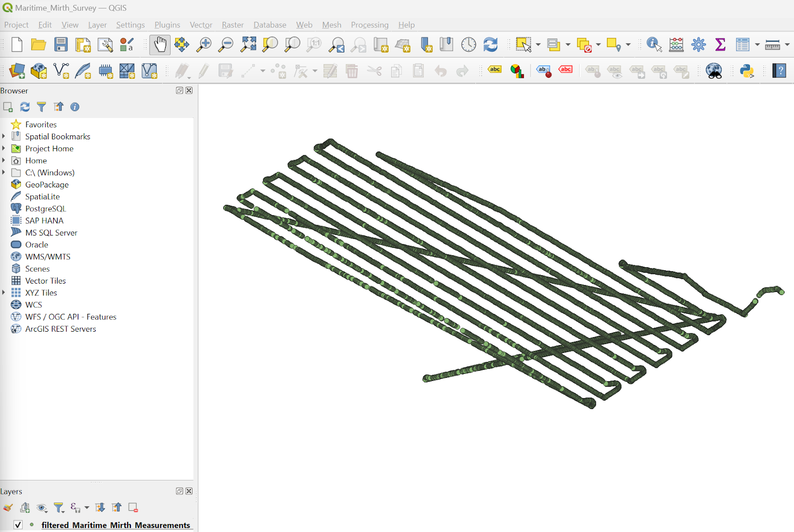Toggle the Filter Browser funnel icon

pos(42,107)
